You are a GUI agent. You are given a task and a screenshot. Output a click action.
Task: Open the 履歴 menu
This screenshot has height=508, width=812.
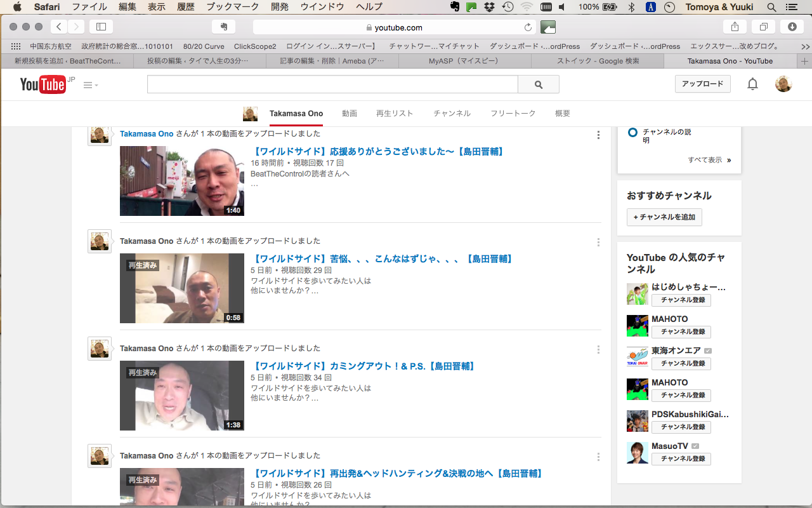click(x=186, y=7)
